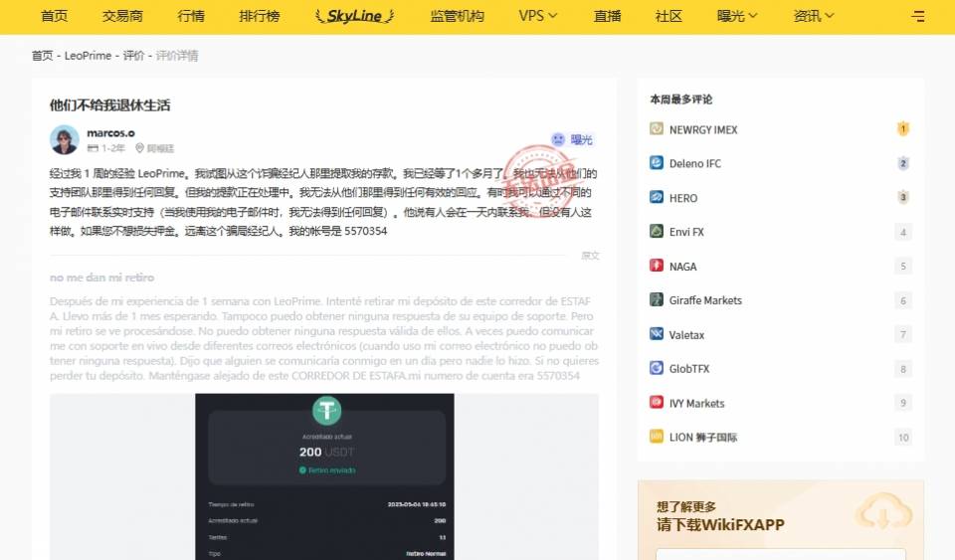Open the NAGA broker link
The width and height of the screenshot is (955, 560).
[x=682, y=266]
